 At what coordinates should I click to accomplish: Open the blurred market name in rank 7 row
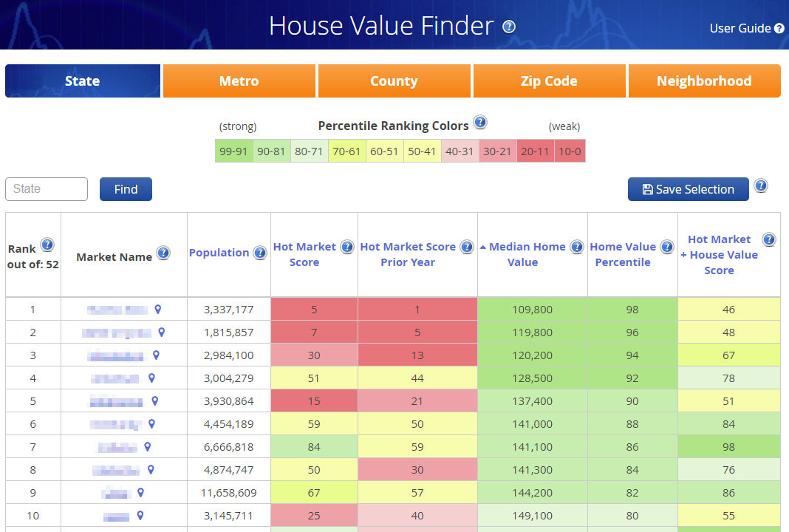[x=117, y=447]
